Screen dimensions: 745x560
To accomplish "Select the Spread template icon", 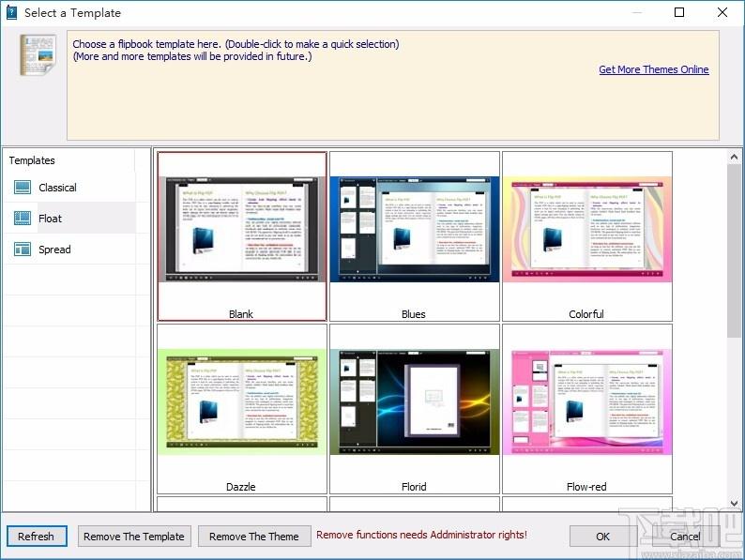I will pyautogui.click(x=23, y=249).
